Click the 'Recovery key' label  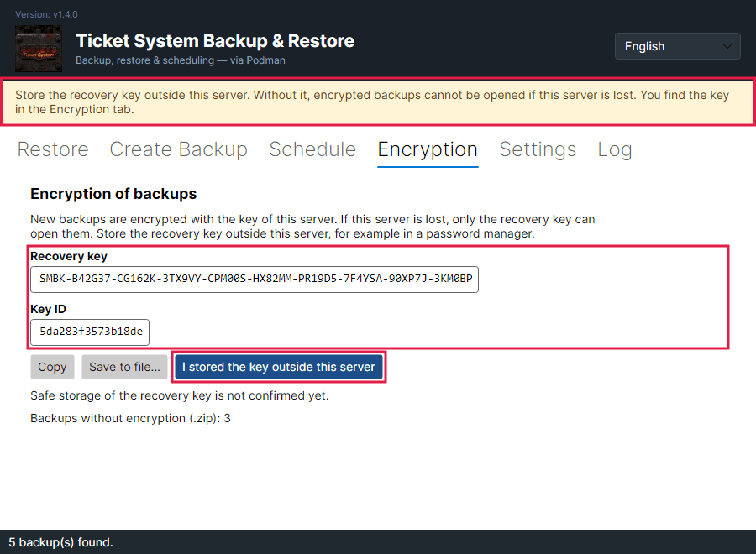(x=69, y=256)
